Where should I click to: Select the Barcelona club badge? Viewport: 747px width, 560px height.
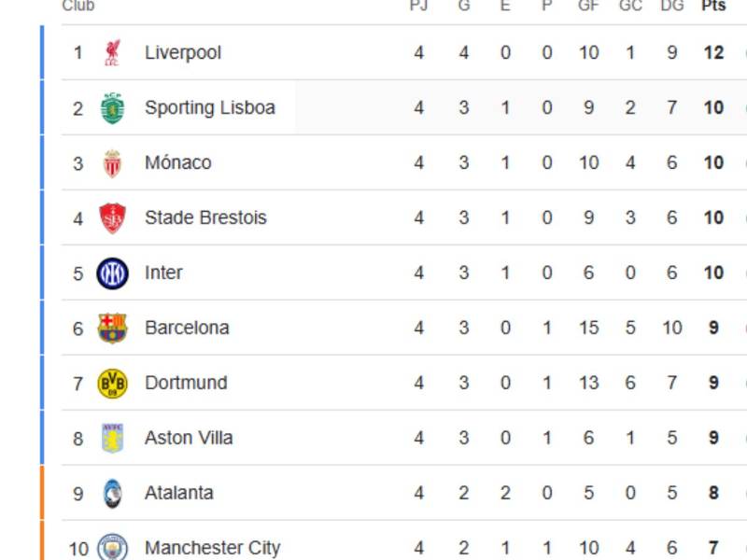(111, 328)
